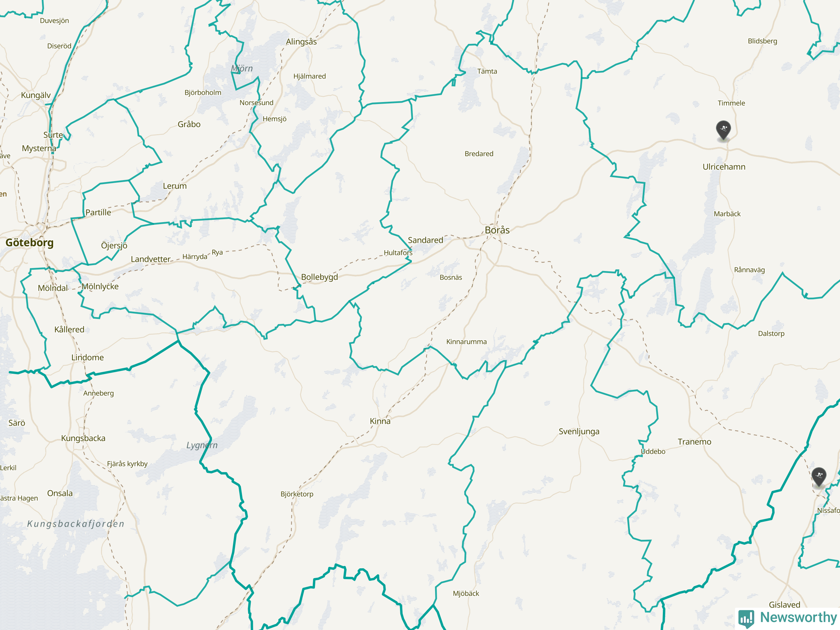This screenshot has width=840, height=630.
Task: Click the ski marker above Ulricehamn
Action: (x=724, y=130)
